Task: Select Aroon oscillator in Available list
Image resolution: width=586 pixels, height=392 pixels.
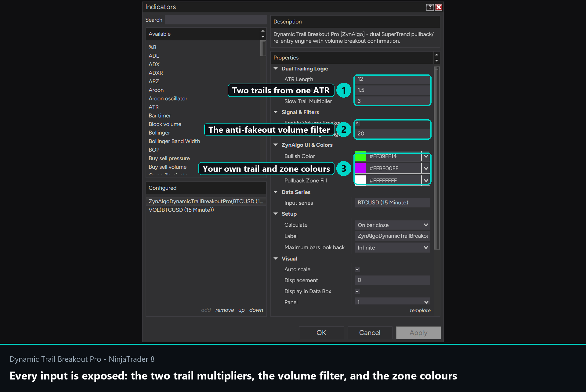Action: coord(168,99)
